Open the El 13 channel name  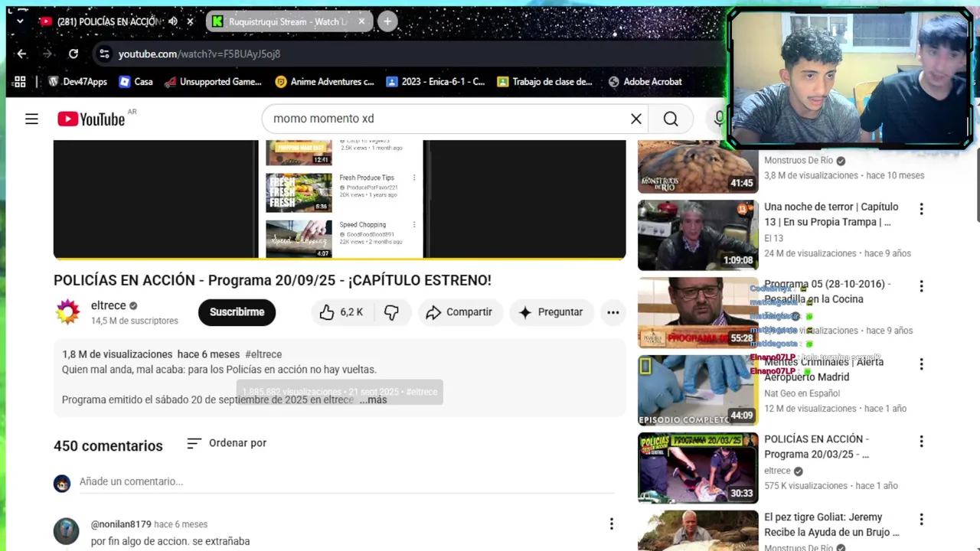tap(773, 238)
